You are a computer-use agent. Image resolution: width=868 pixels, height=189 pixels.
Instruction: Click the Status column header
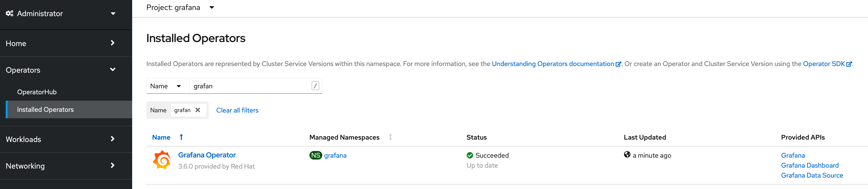click(x=477, y=137)
